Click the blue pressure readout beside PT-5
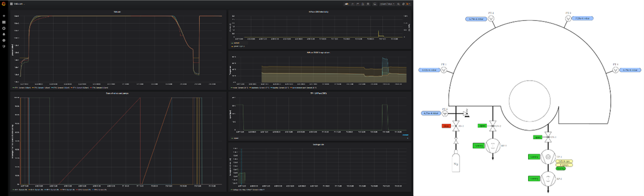This screenshot has height=196, width=644. pos(430,113)
